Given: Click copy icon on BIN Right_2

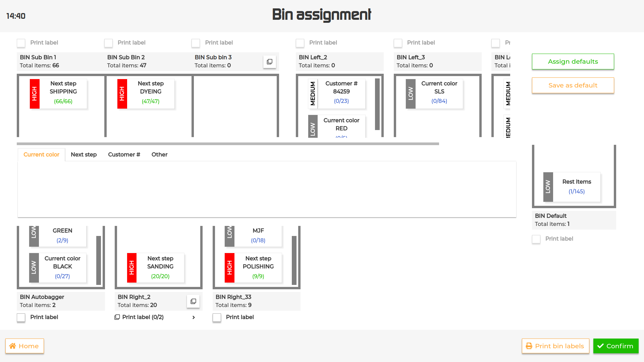Looking at the screenshot, I should 193,301.
